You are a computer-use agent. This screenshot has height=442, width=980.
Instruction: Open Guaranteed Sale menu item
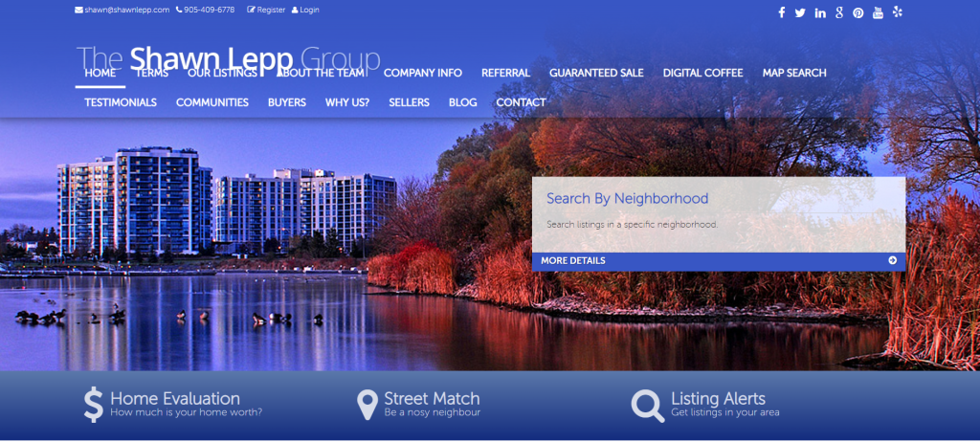point(596,73)
